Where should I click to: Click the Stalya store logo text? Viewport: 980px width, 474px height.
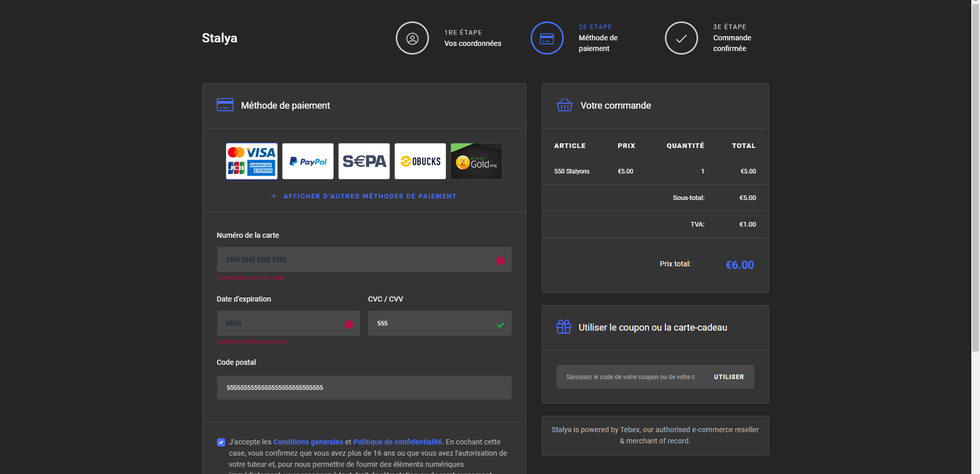coord(219,38)
